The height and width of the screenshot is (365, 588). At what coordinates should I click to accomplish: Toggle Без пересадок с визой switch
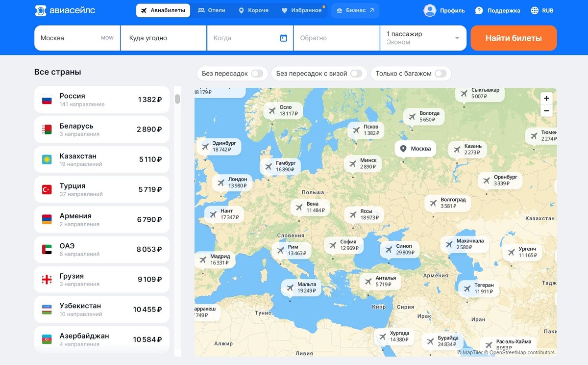point(356,74)
